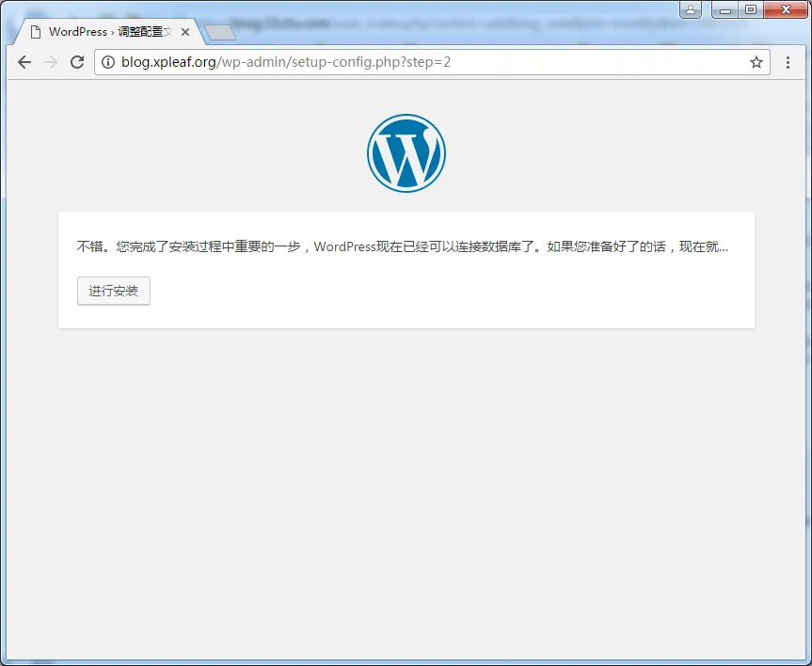Click the browser forward arrow
The width and height of the screenshot is (812, 666).
51,62
